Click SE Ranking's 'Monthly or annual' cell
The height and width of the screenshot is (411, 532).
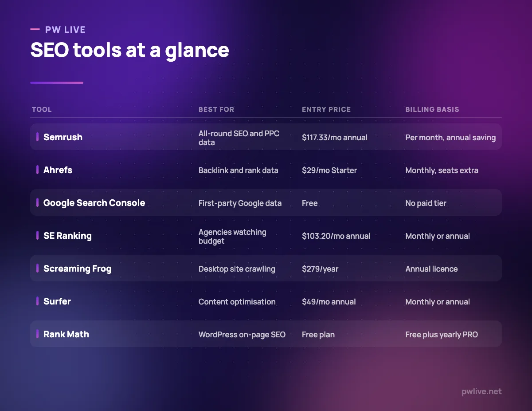tap(438, 236)
